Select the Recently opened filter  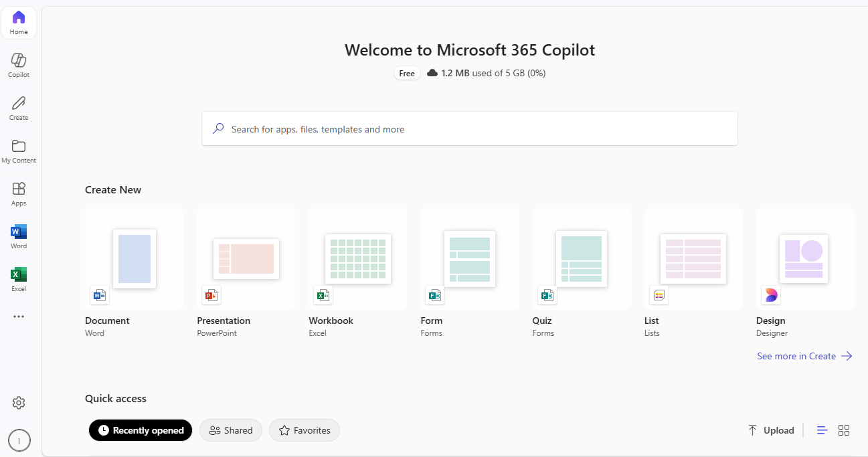(x=140, y=430)
